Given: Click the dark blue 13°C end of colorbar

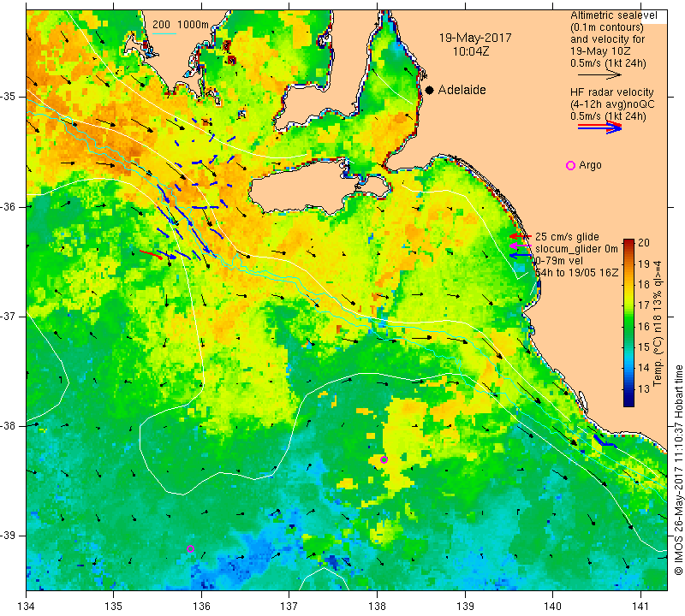Looking at the screenshot, I should click(628, 400).
